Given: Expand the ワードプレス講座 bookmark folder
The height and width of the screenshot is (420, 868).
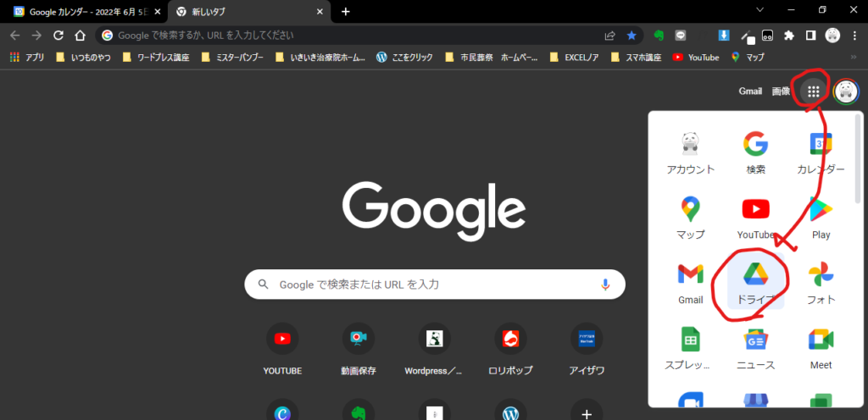Looking at the screenshot, I should 155,58.
